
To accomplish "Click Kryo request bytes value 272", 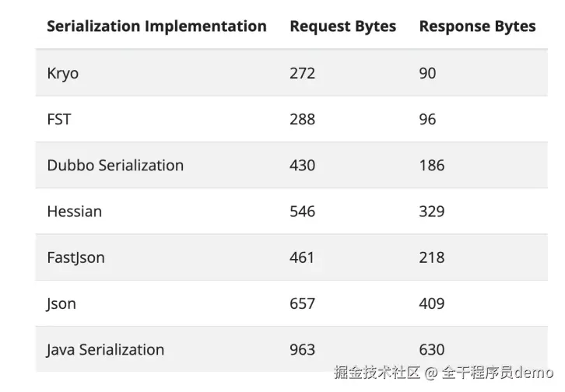I will point(302,73).
